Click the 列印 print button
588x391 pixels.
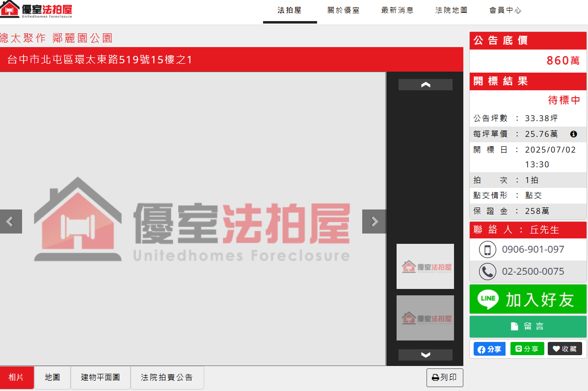pyautogui.click(x=444, y=377)
